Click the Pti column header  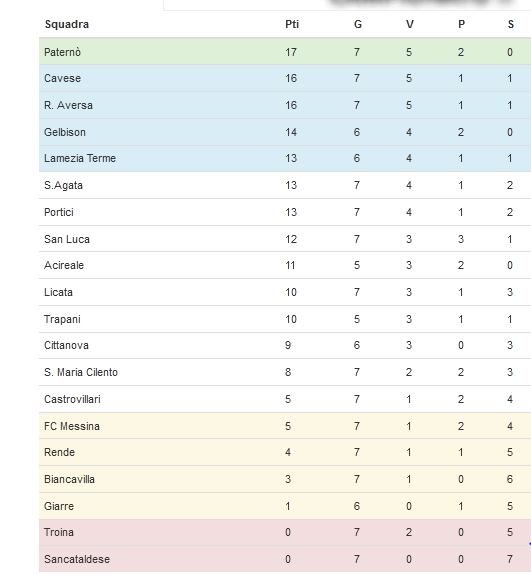tap(292, 24)
